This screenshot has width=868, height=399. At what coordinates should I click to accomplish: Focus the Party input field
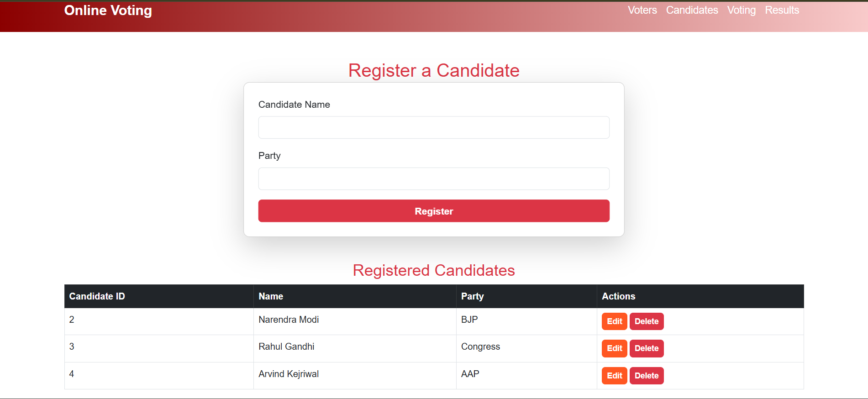[434, 178]
